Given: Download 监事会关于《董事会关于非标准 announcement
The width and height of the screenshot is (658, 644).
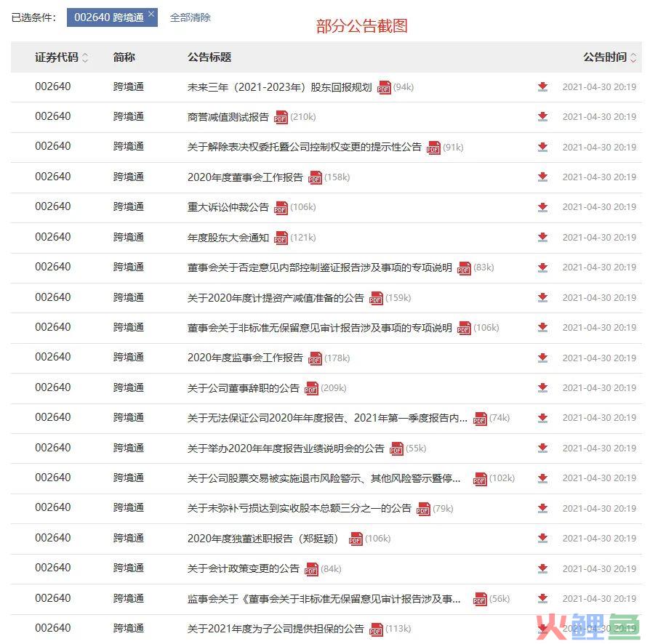Looking at the screenshot, I should click(x=542, y=599).
